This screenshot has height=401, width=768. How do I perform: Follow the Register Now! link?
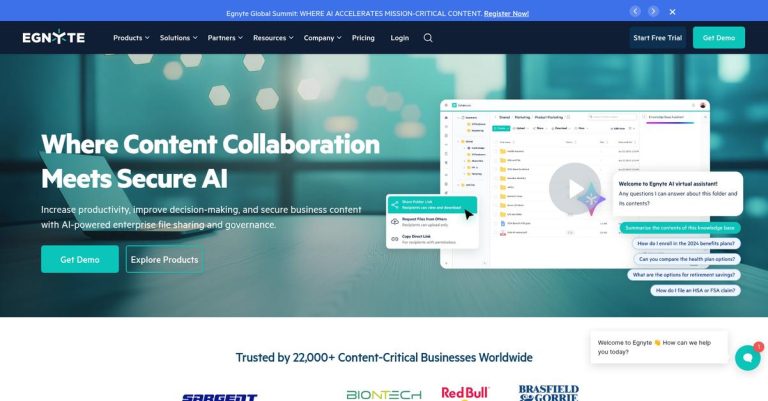point(506,14)
